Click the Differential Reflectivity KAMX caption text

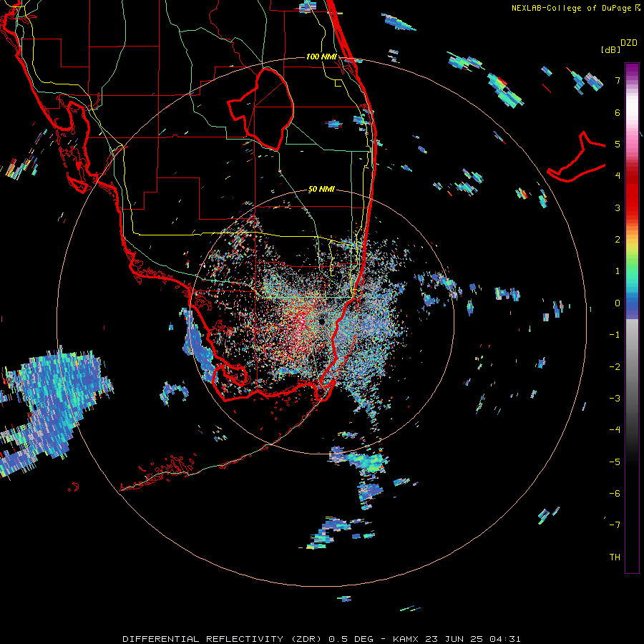[x=321, y=639]
